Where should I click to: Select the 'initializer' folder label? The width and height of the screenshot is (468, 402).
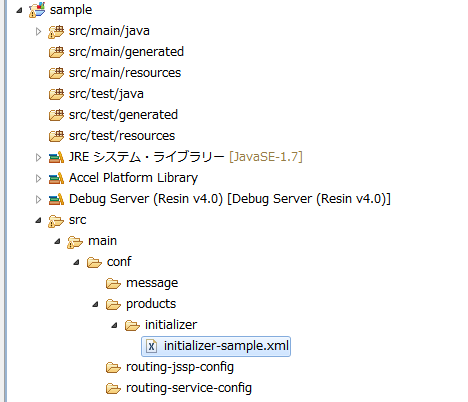click(171, 325)
